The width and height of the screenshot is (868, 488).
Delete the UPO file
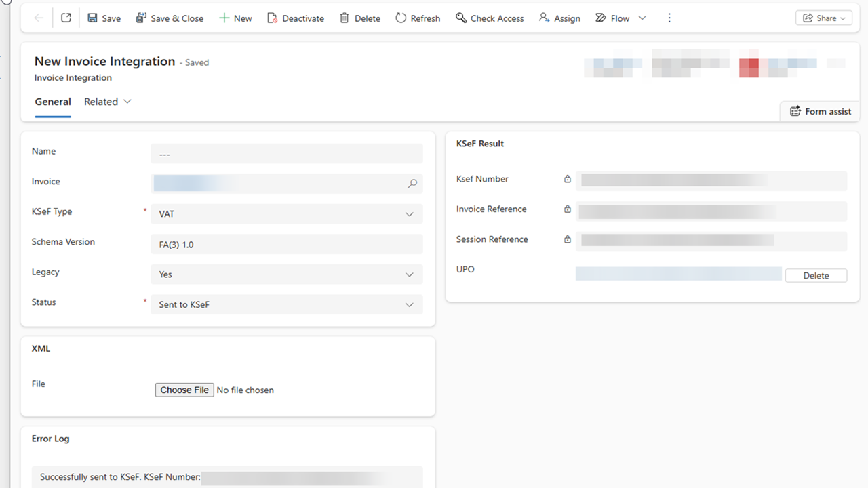[816, 275]
